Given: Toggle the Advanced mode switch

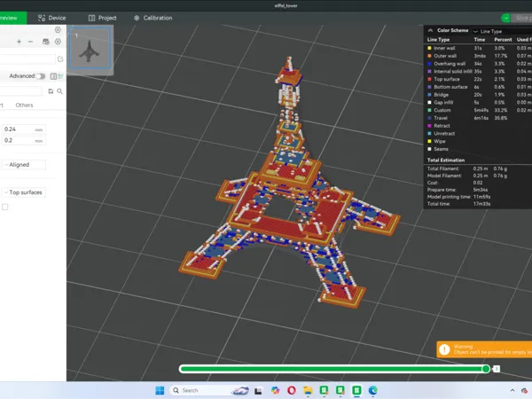Looking at the screenshot, I should click(x=41, y=76).
